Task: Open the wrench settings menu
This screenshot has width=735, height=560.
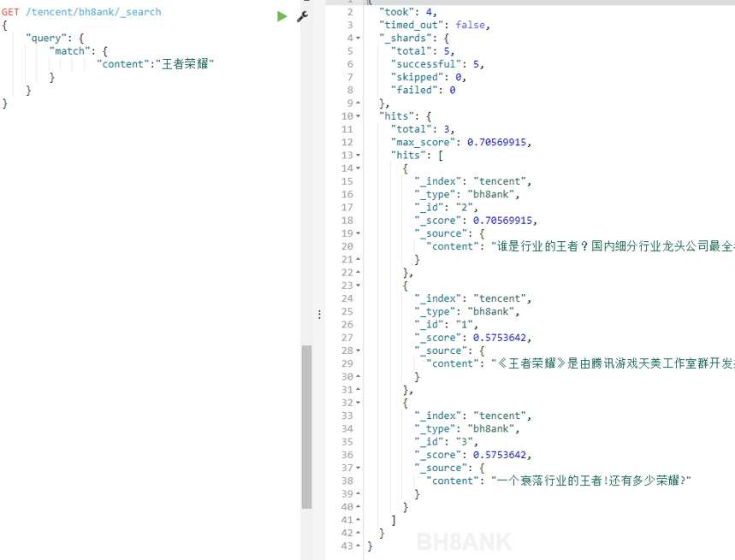Action: 302,17
